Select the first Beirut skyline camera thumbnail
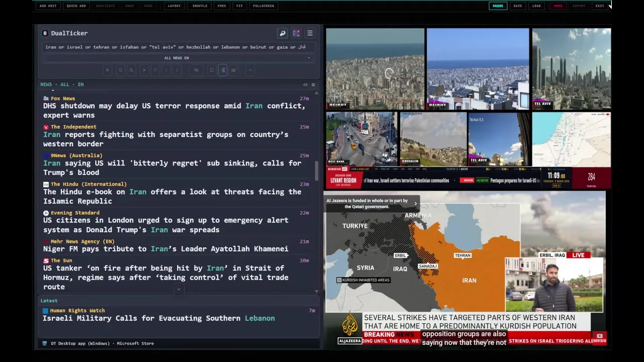The width and height of the screenshot is (644, 362). click(375, 69)
